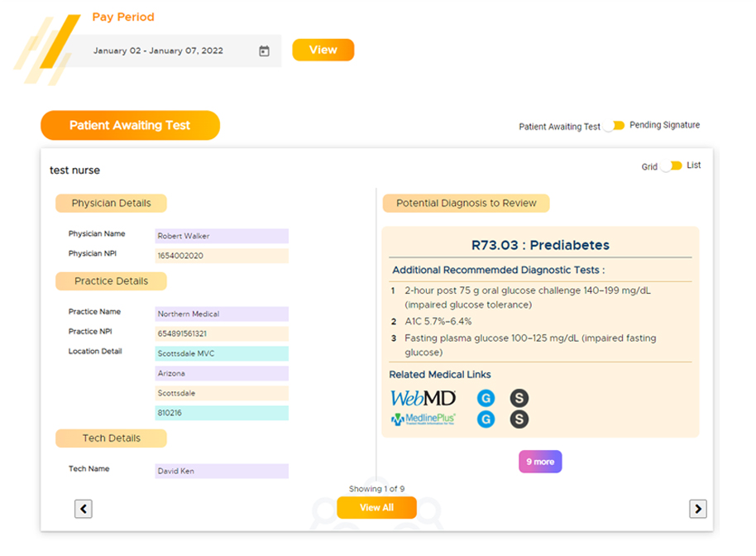The image size is (756, 556).
Task: Click the WebMD logo link
Action: (423, 398)
